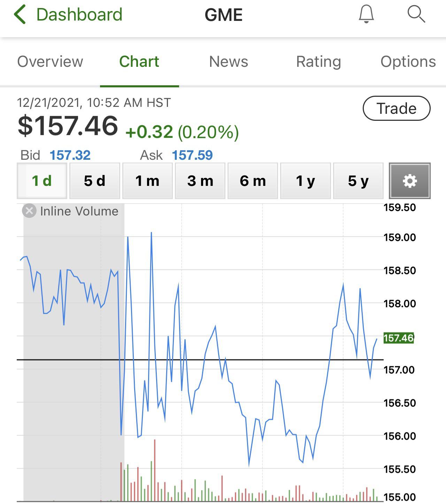Screen dimensions: 446x504
Task: Tap the GME ticker title
Action: click(x=224, y=15)
